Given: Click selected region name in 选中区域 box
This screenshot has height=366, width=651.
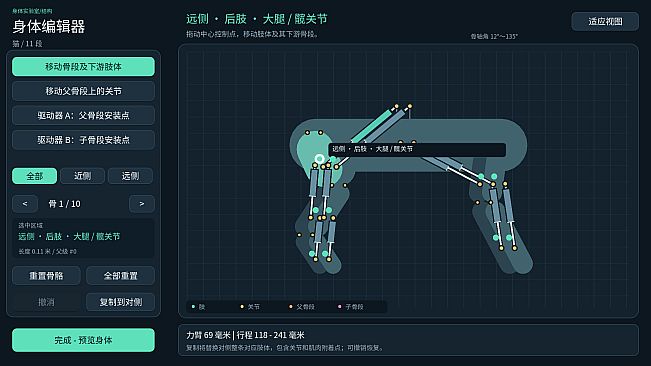Looking at the screenshot, I should click(69, 237).
